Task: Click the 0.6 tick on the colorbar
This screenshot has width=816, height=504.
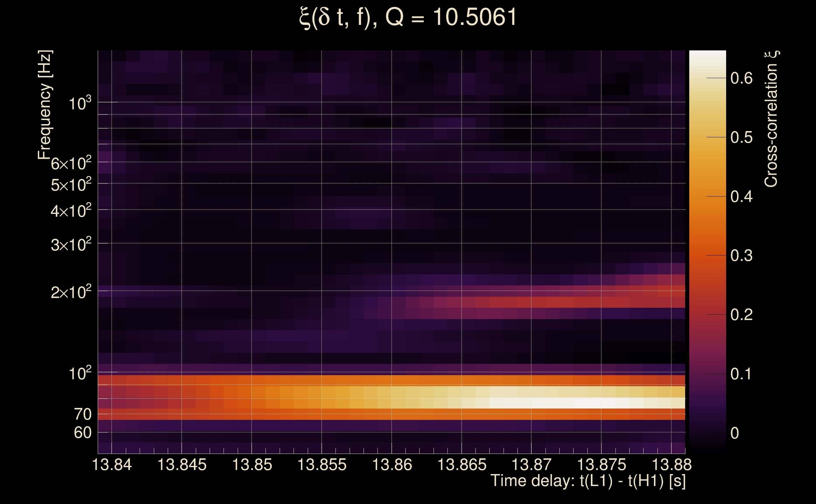Action: tap(741, 78)
